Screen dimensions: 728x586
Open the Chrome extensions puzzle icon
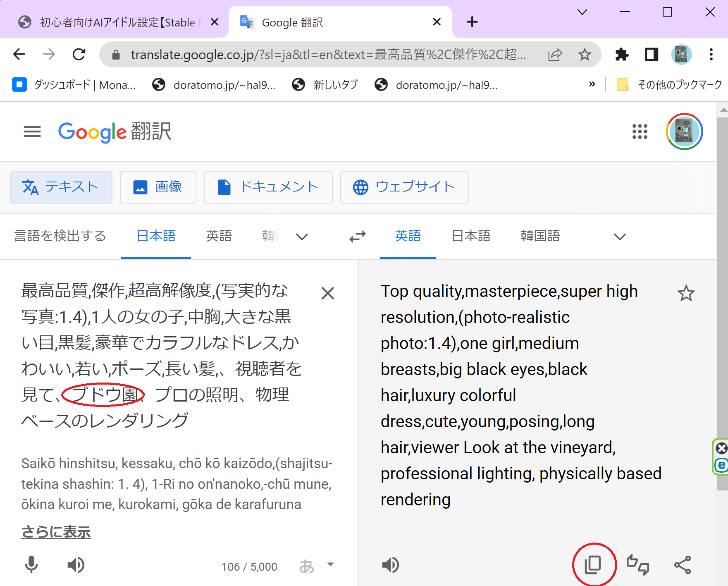pos(622,55)
